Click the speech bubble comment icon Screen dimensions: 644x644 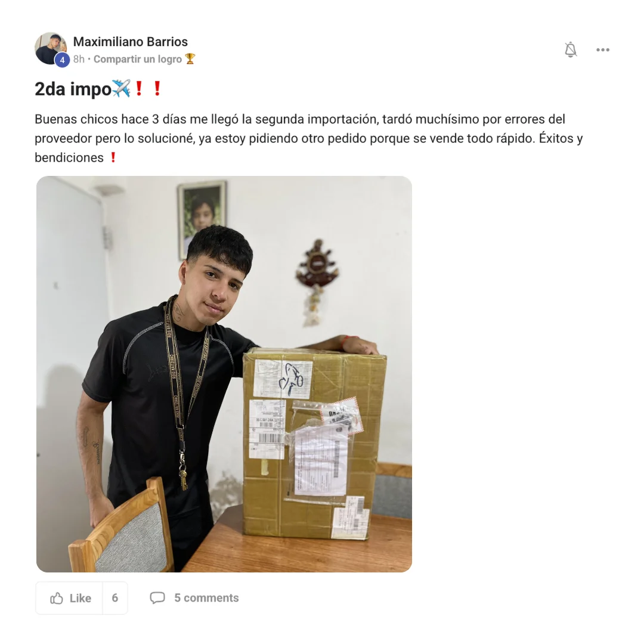point(157,597)
